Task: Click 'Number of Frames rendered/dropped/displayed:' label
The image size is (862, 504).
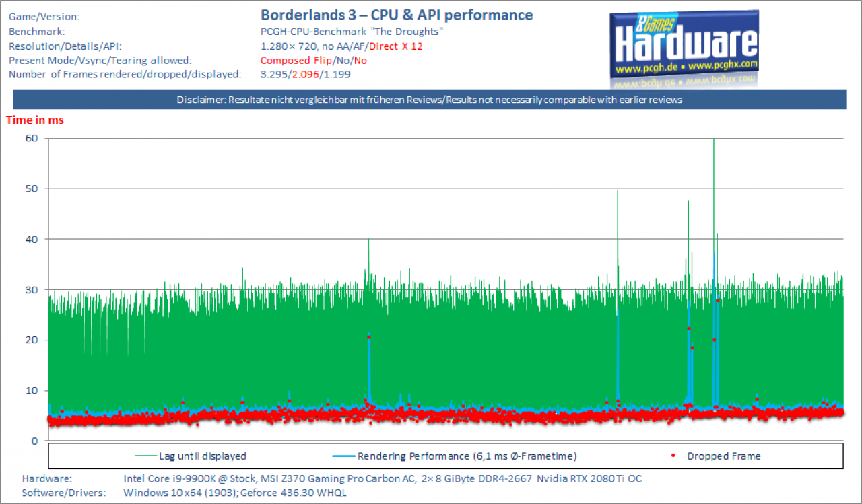Action: pyautogui.click(x=125, y=74)
